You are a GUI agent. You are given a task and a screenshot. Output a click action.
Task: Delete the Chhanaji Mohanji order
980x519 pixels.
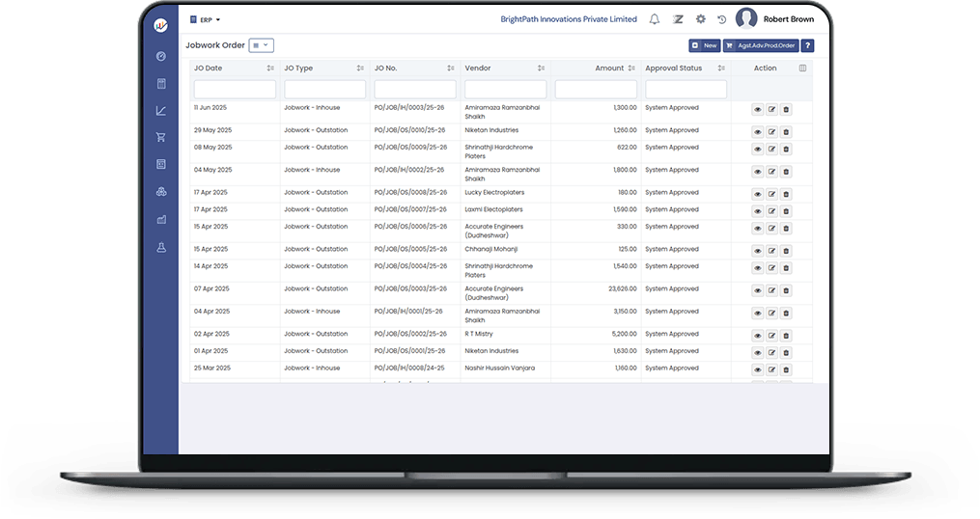pyautogui.click(x=786, y=251)
